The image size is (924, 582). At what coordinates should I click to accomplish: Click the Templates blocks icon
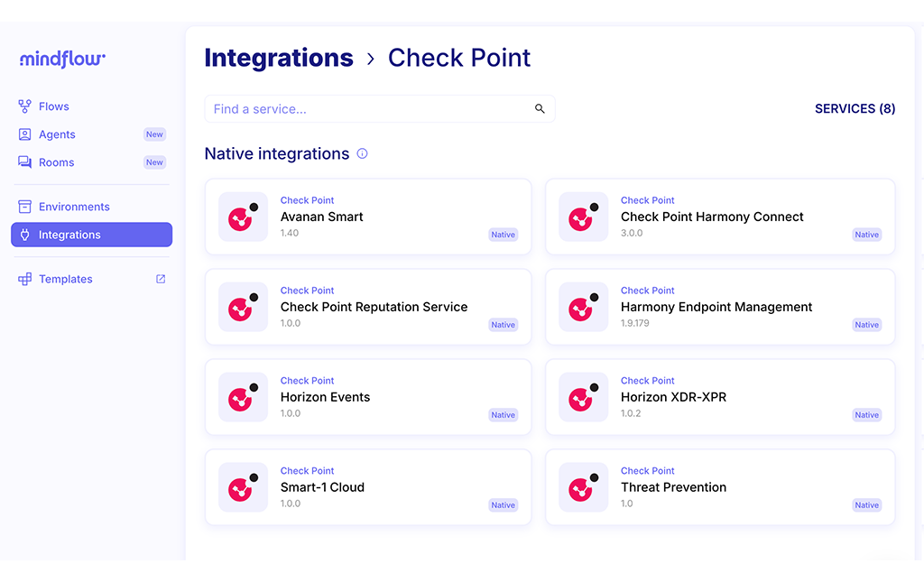click(24, 279)
